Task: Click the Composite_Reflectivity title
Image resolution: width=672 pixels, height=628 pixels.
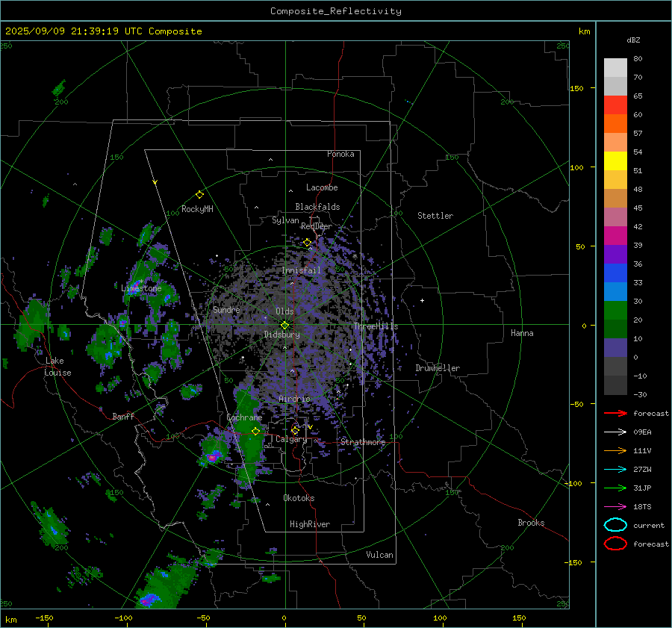Action: [x=335, y=11]
